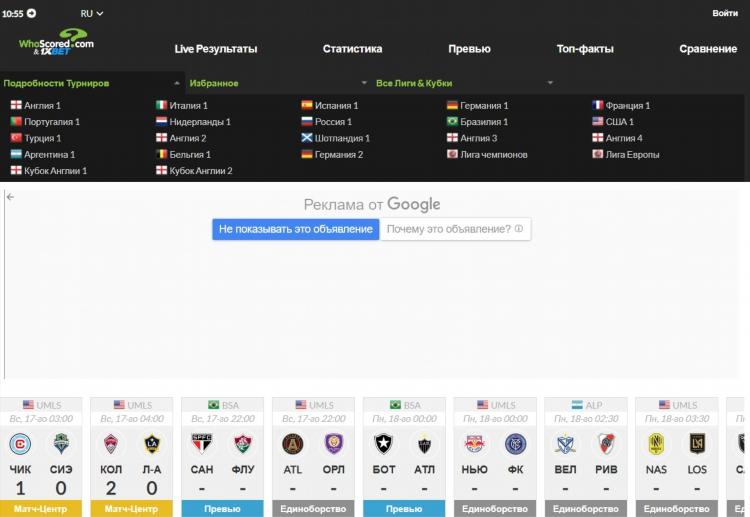The height and width of the screenshot is (517, 750).
Task: Open the WhoScored.com logo homepage
Action: tap(56, 42)
